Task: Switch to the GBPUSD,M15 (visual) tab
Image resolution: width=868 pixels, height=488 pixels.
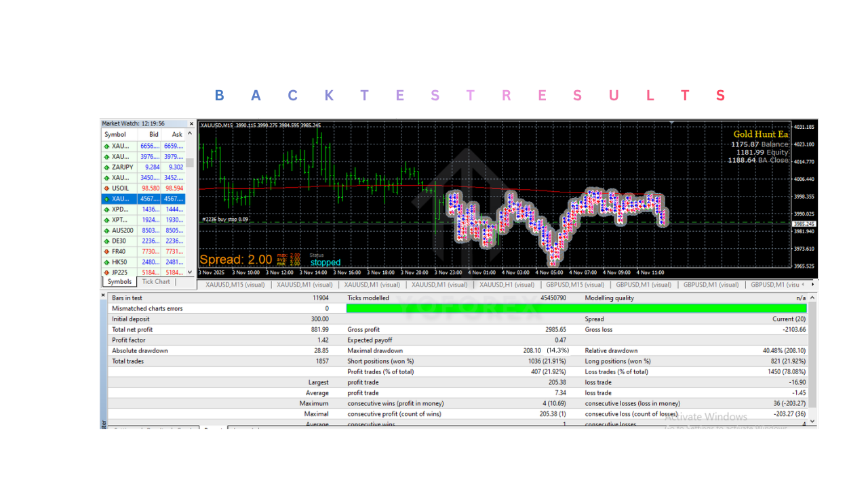Action: (576, 285)
